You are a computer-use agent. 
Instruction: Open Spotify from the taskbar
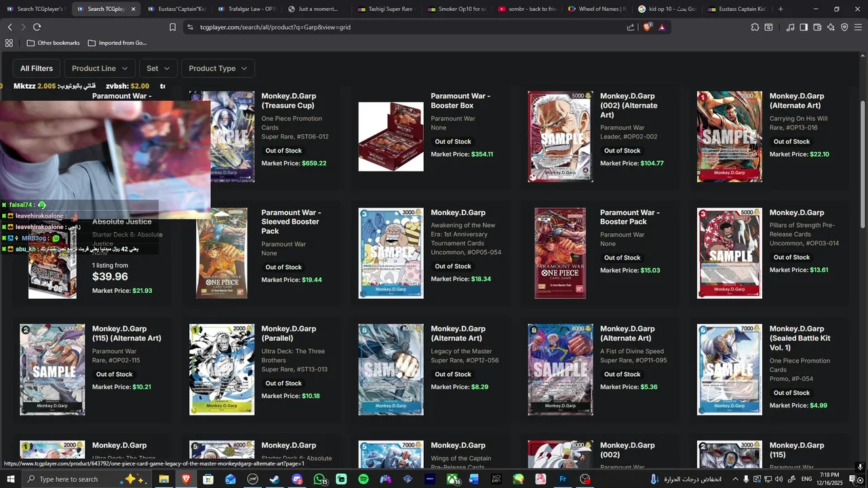[363, 479]
